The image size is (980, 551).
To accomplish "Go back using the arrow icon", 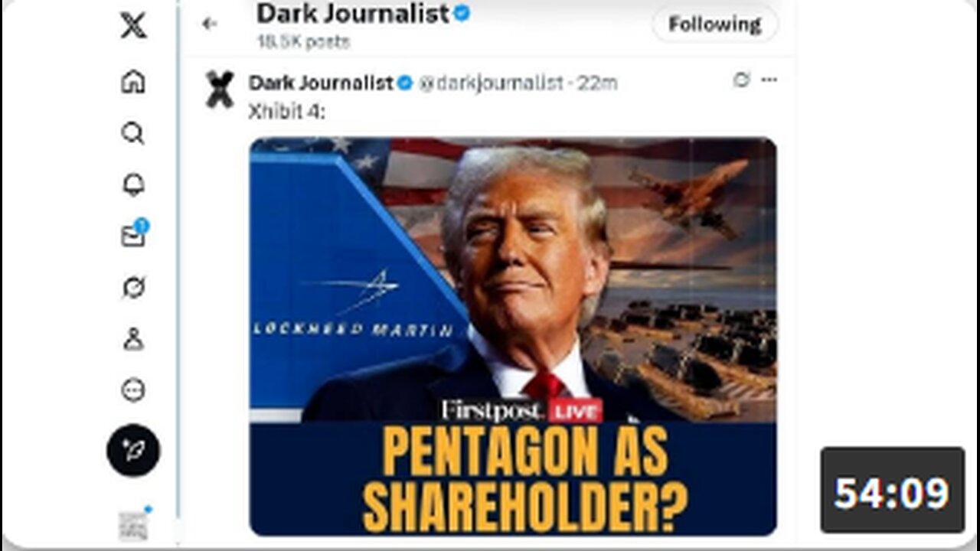I will (209, 24).
